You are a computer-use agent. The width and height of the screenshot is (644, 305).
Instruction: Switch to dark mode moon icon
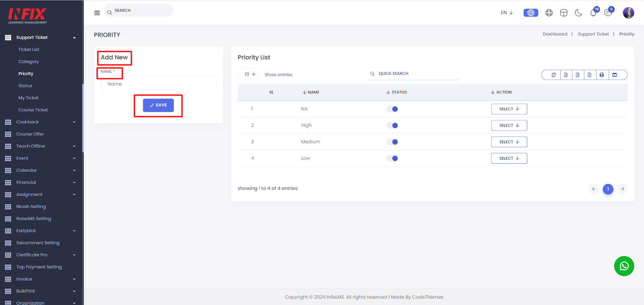pos(578,13)
